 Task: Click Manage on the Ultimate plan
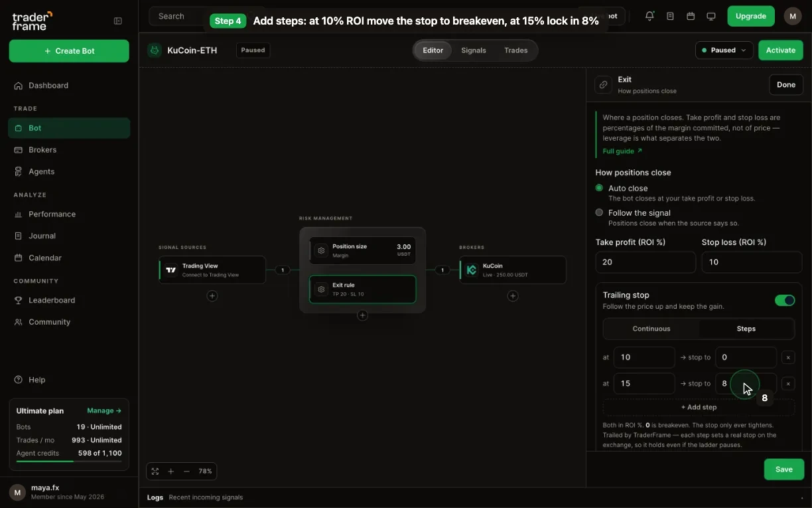click(104, 411)
